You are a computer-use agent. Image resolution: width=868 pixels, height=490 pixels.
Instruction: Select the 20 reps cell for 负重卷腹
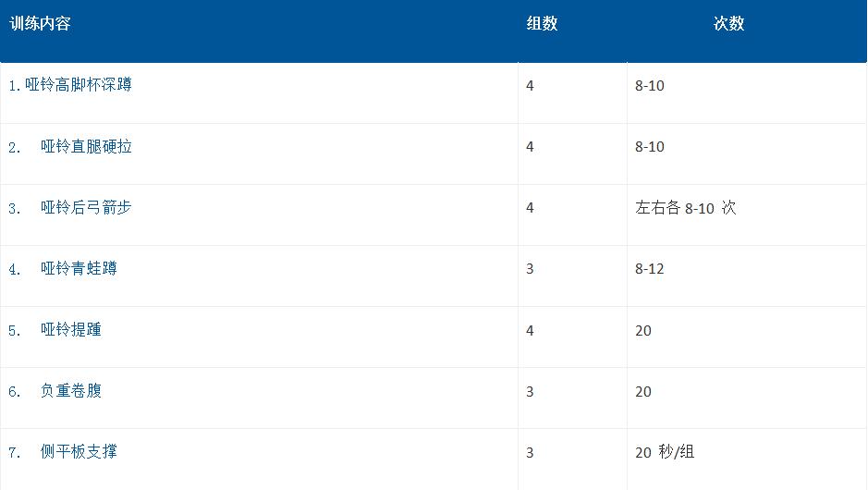[x=643, y=391]
